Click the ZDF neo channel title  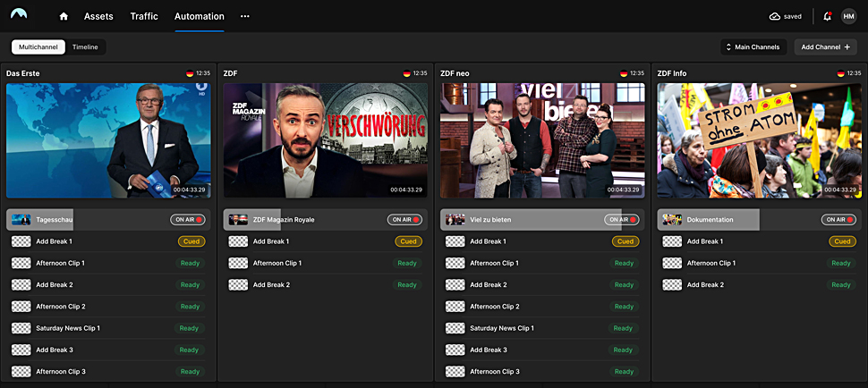coord(455,73)
